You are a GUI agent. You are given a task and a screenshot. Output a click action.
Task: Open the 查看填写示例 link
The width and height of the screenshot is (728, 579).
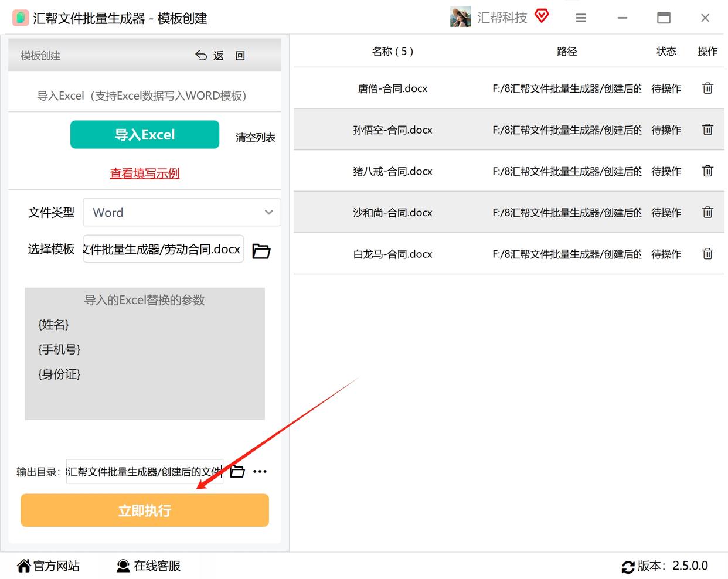click(145, 173)
